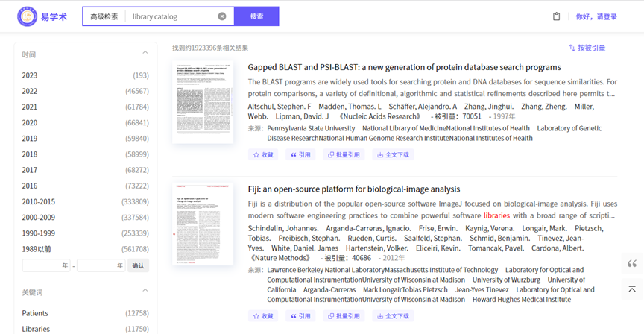
Task: Collapse the 时间 filter section
Action: (x=145, y=54)
